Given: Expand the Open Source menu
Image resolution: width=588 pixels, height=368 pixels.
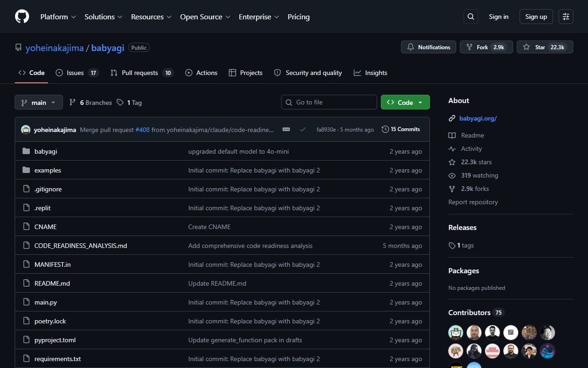Looking at the screenshot, I should [206, 17].
